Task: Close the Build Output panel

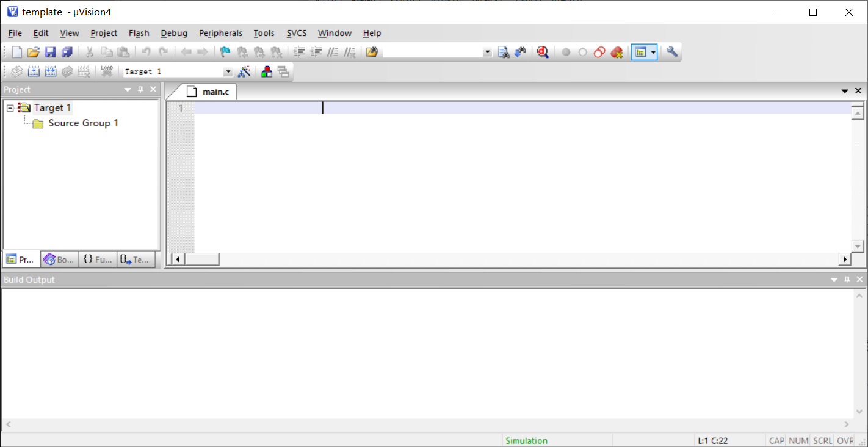Action: point(859,280)
